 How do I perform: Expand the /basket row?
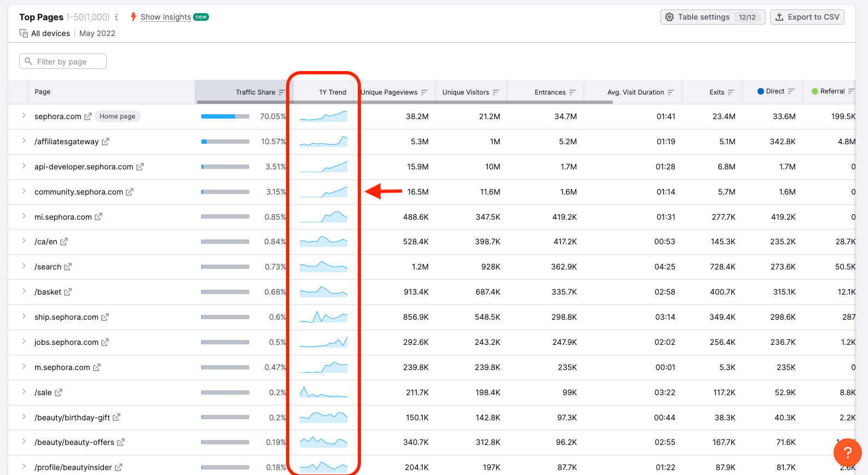tap(24, 291)
